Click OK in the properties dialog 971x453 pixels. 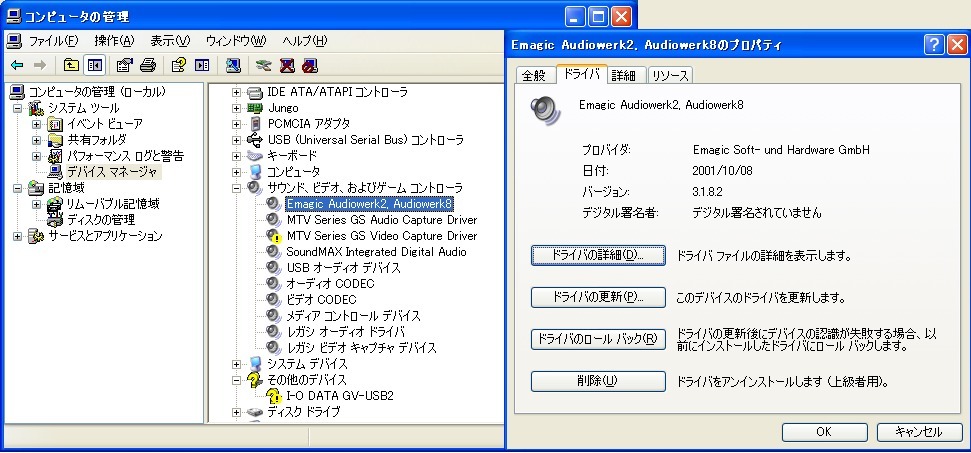click(824, 432)
